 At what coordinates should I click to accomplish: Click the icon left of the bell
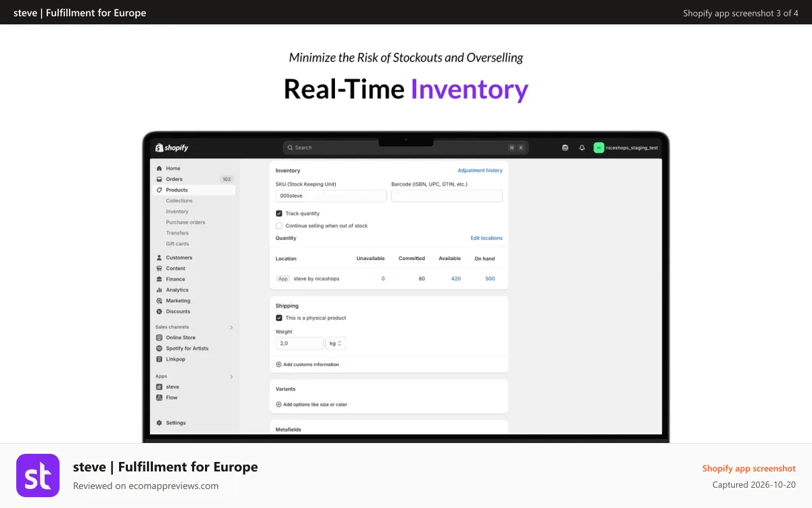[x=565, y=148]
